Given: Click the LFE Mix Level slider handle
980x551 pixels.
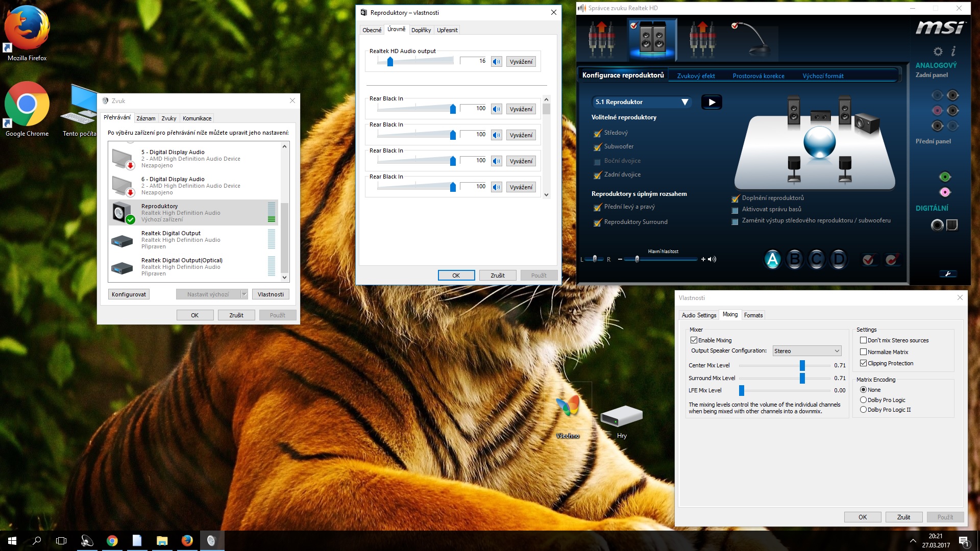Looking at the screenshot, I should tap(742, 390).
